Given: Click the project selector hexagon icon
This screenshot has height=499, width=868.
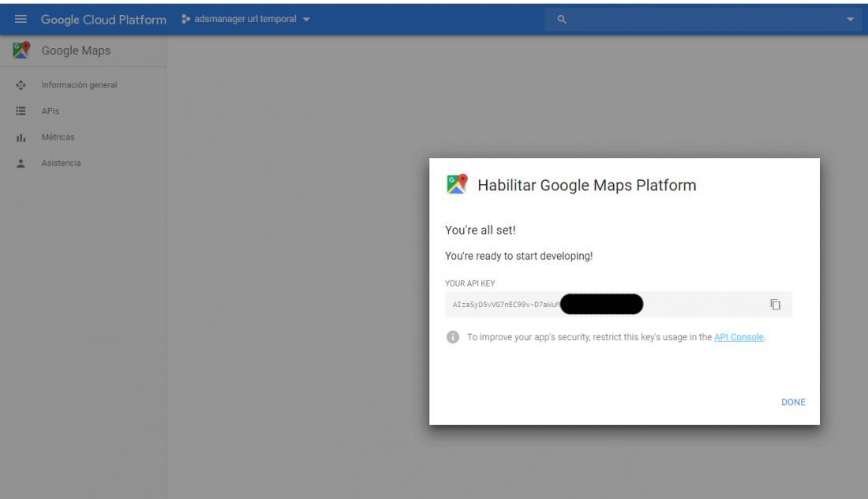Looking at the screenshot, I should coord(185,19).
